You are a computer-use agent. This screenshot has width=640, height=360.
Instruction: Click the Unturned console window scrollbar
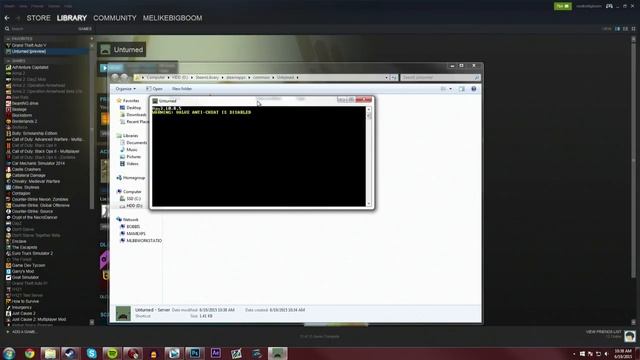point(369,156)
